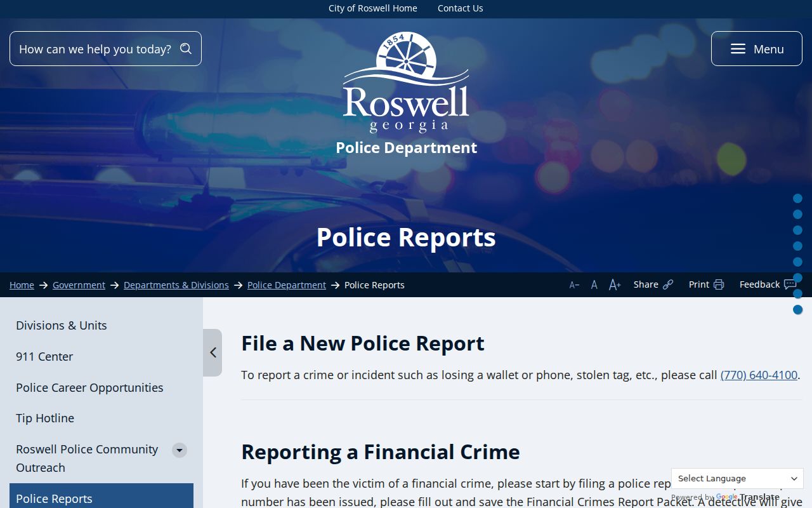Decrease font size with the A- icon
This screenshot has height=508, width=812.
tap(574, 285)
